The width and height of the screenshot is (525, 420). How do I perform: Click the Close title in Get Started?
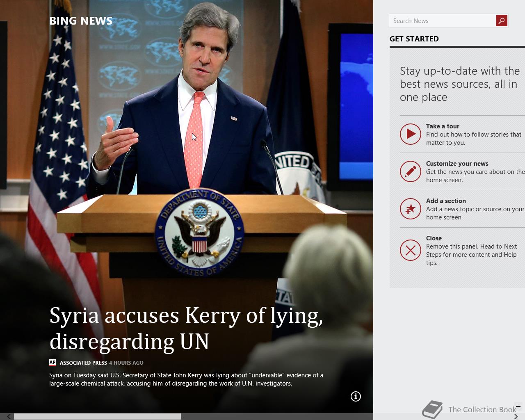[434, 238]
